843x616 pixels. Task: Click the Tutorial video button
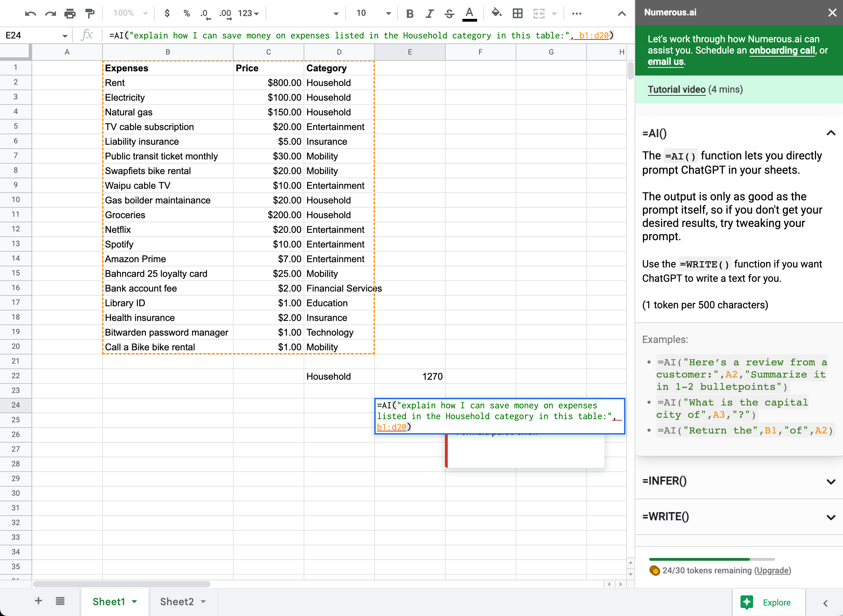[676, 89]
